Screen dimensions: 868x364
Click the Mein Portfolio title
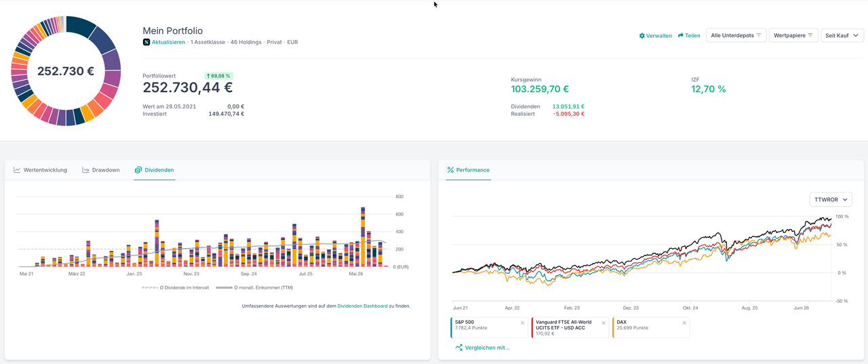[x=172, y=31]
